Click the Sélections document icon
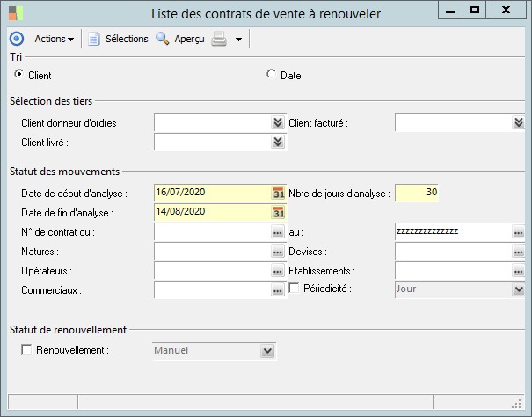This screenshot has height=417, width=532. pos(94,39)
